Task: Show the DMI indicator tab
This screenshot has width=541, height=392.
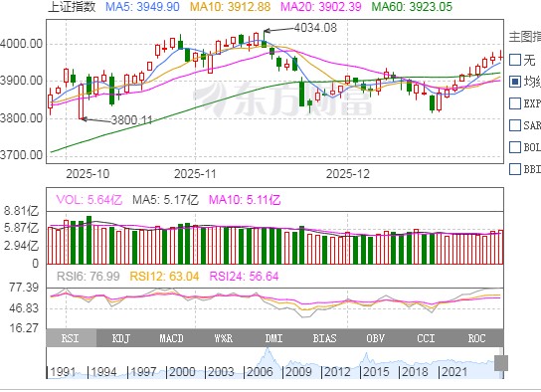Action: point(273,338)
